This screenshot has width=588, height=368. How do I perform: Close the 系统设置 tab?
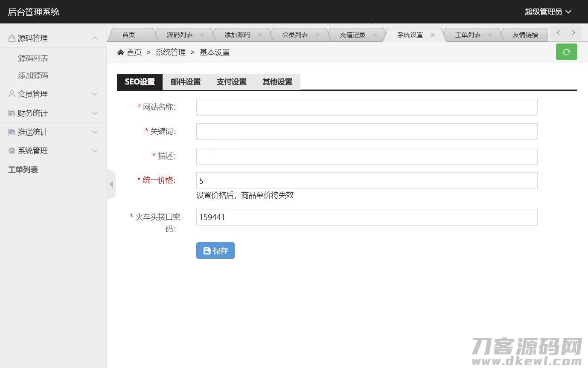pyautogui.click(x=433, y=35)
